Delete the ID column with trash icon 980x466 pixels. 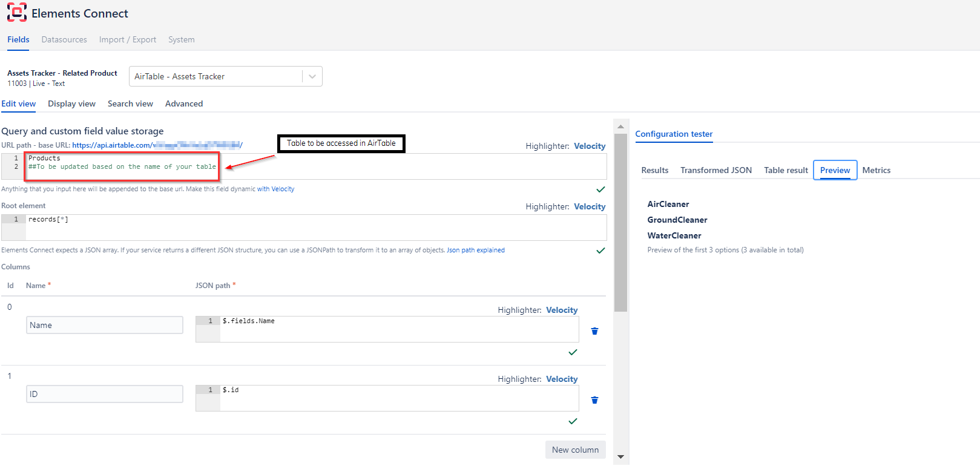coord(594,400)
